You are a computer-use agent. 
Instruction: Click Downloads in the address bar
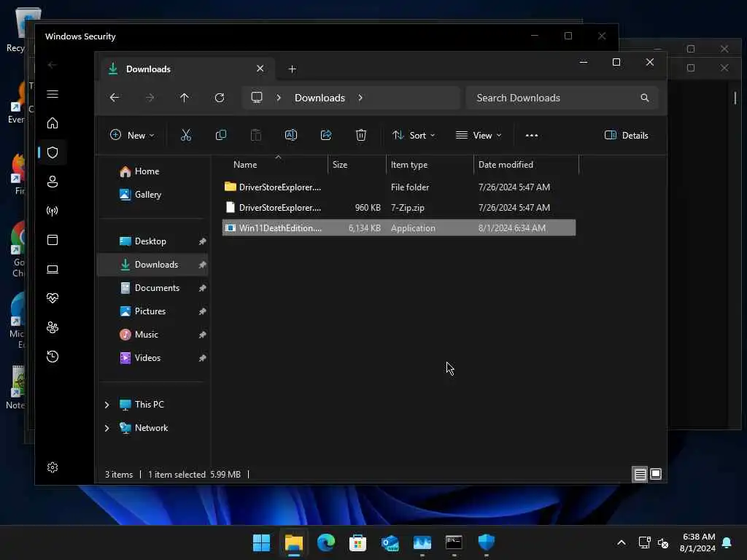click(x=320, y=98)
